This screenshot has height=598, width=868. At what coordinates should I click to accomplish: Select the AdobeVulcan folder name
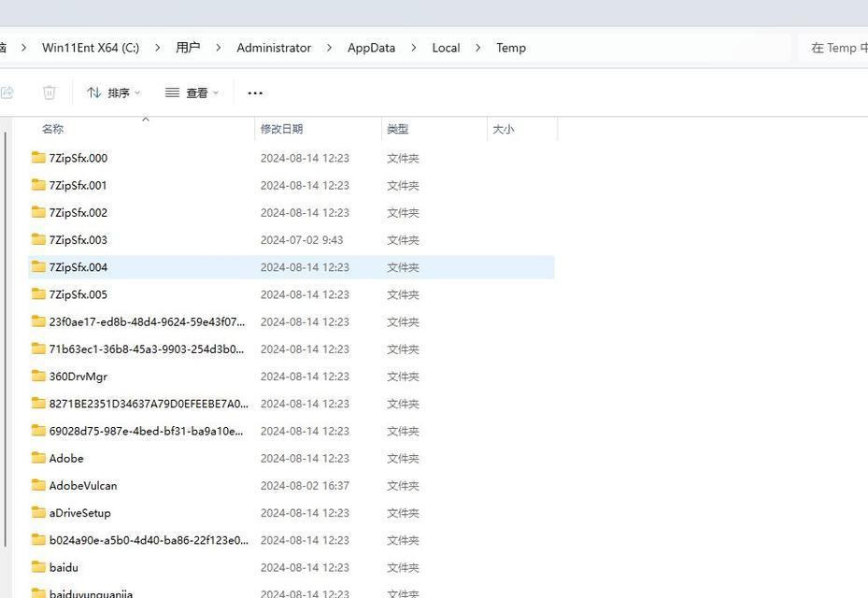[x=83, y=486]
